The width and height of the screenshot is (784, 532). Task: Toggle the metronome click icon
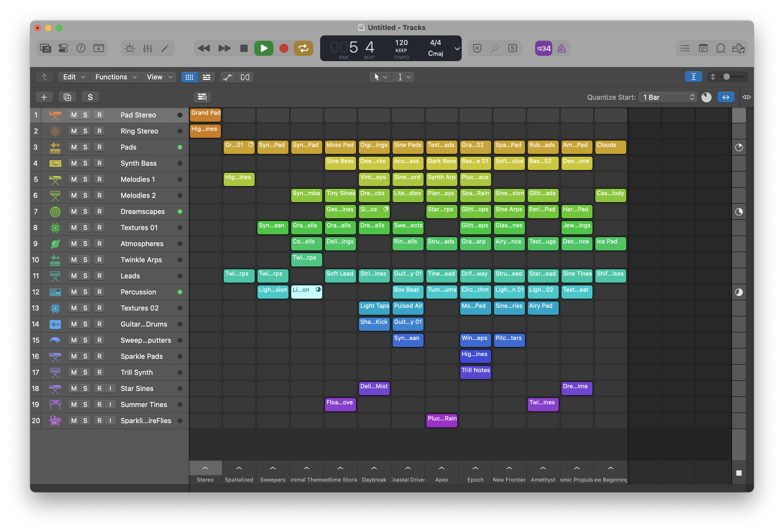coord(561,48)
